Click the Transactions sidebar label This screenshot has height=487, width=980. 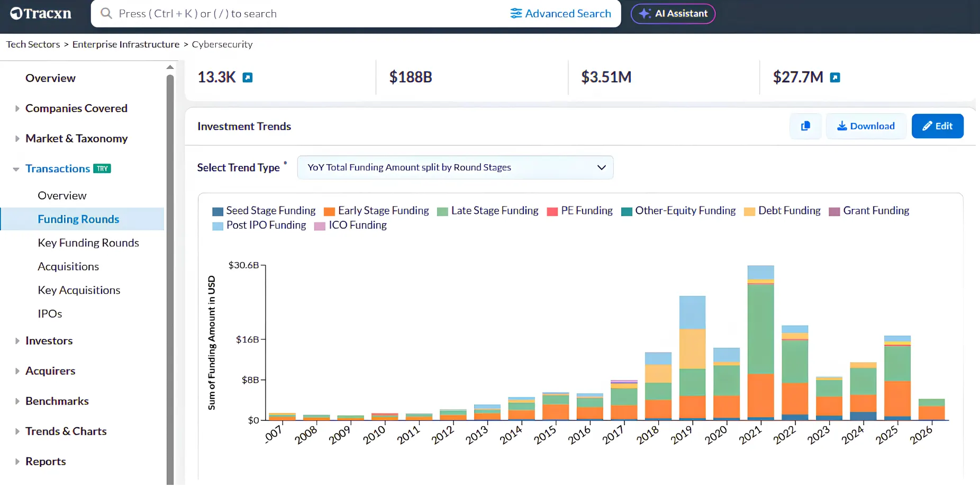[x=58, y=168]
